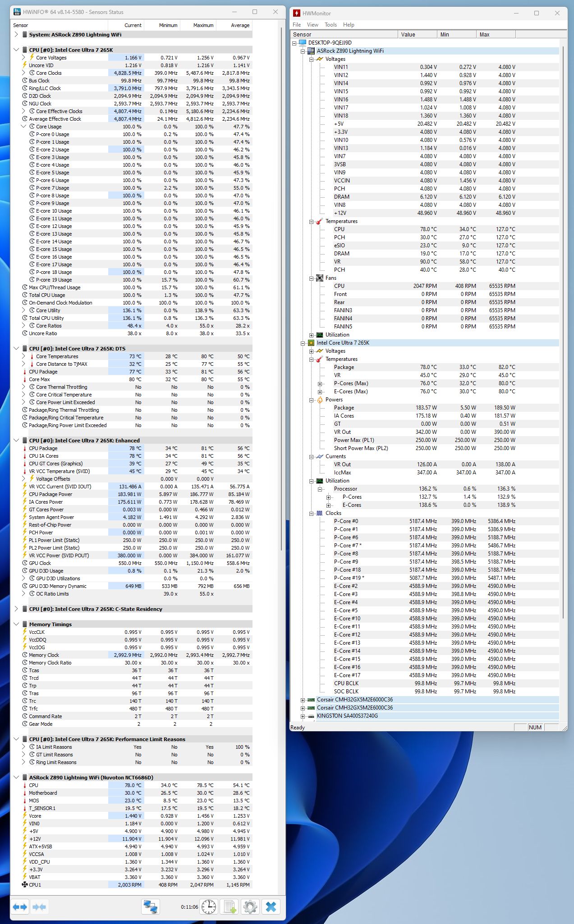This screenshot has height=924, width=574.
Task: Click the Min column header in HWMonitor
Action: coord(456,34)
